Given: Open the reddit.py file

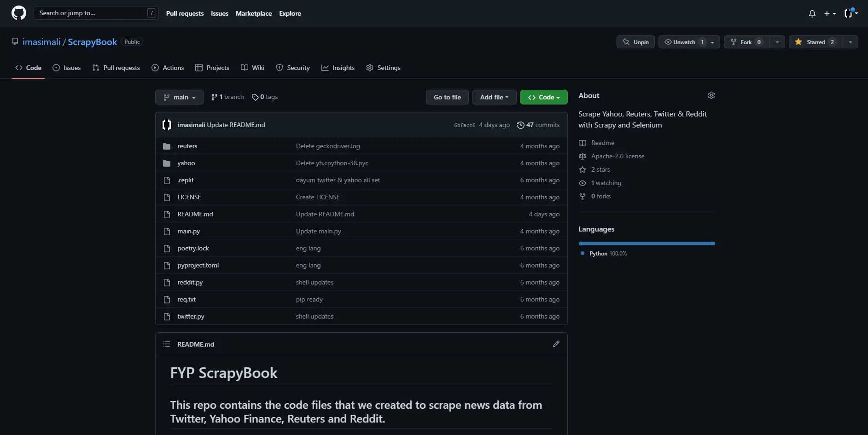Looking at the screenshot, I should tap(190, 282).
